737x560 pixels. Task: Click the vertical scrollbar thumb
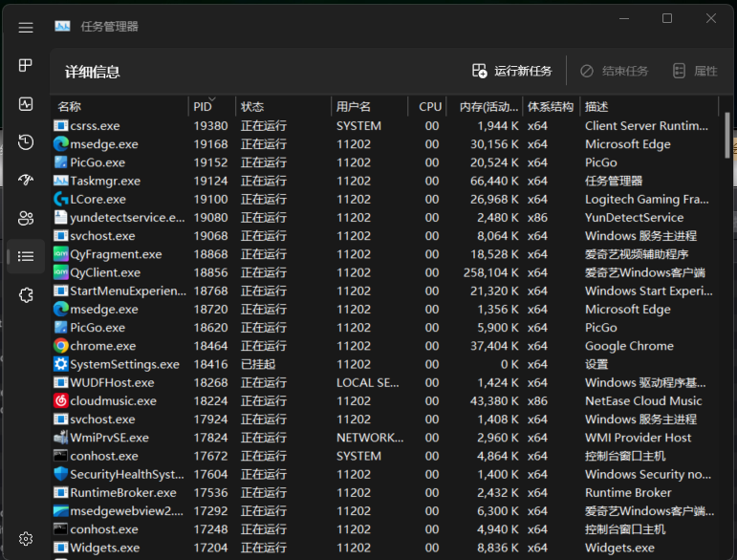tap(727, 136)
